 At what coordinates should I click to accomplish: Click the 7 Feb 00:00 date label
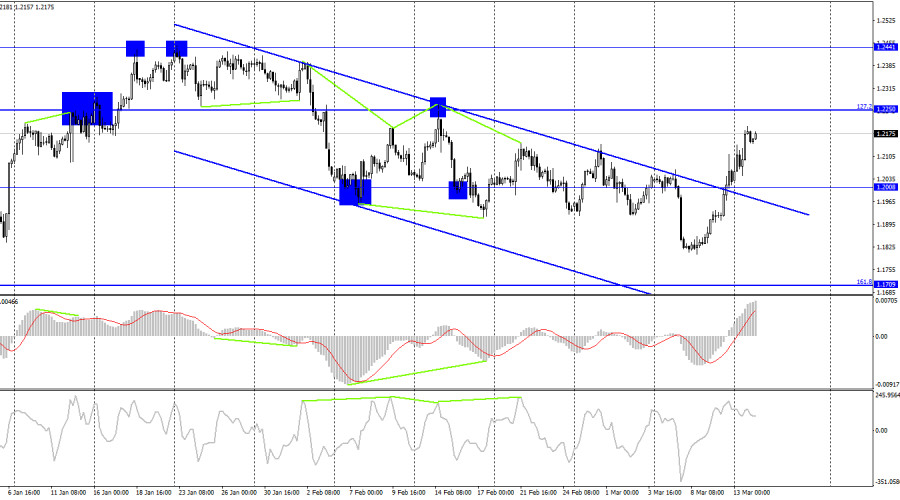[x=366, y=493]
